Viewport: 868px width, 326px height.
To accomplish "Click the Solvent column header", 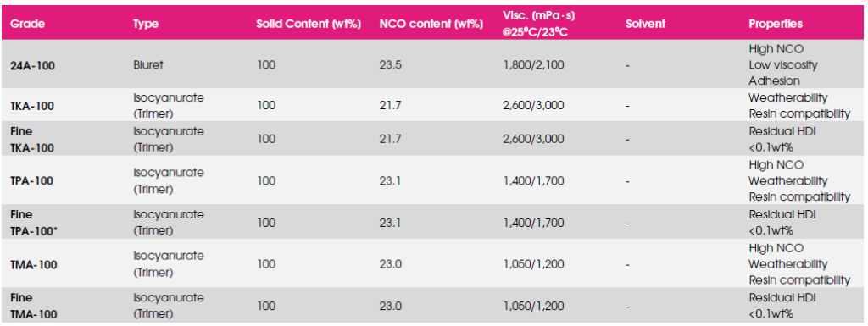I will tap(645, 25).
